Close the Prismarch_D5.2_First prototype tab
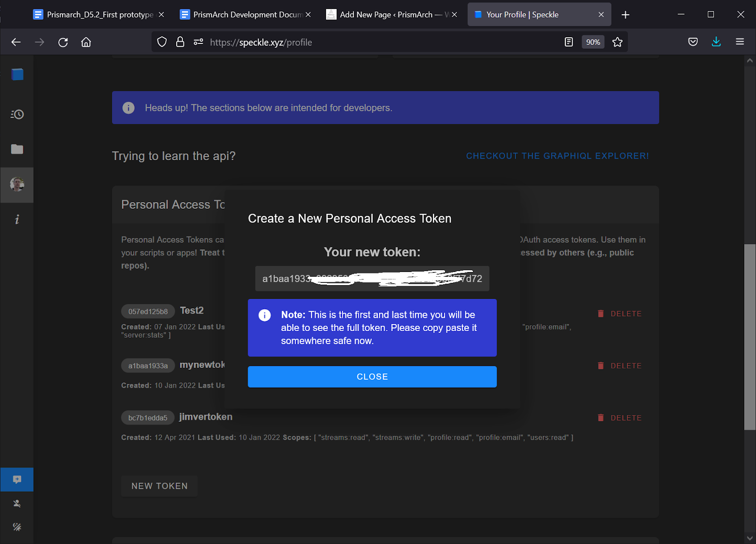Screen dimensions: 756x544 pos(161,15)
